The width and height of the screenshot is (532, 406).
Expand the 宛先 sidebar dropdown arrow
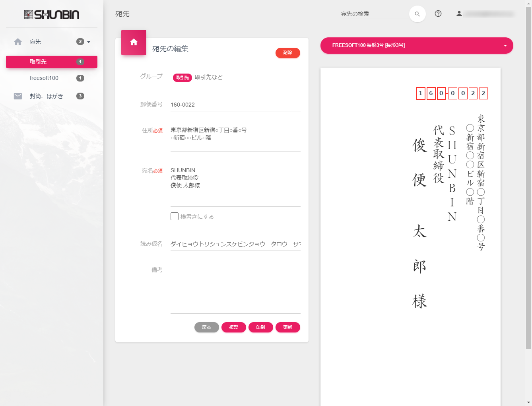[x=89, y=42]
